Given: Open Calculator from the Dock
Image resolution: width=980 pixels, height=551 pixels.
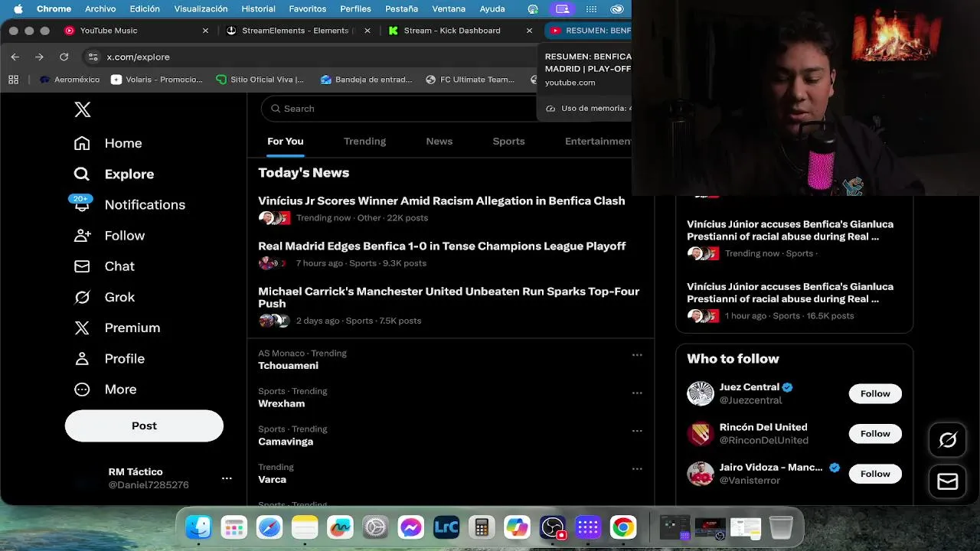Looking at the screenshot, I should 482,527.
